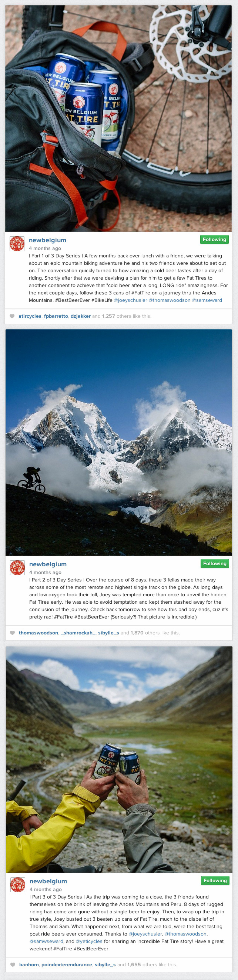
Task: Toggle Following button on first post
Action: (214, 239)
